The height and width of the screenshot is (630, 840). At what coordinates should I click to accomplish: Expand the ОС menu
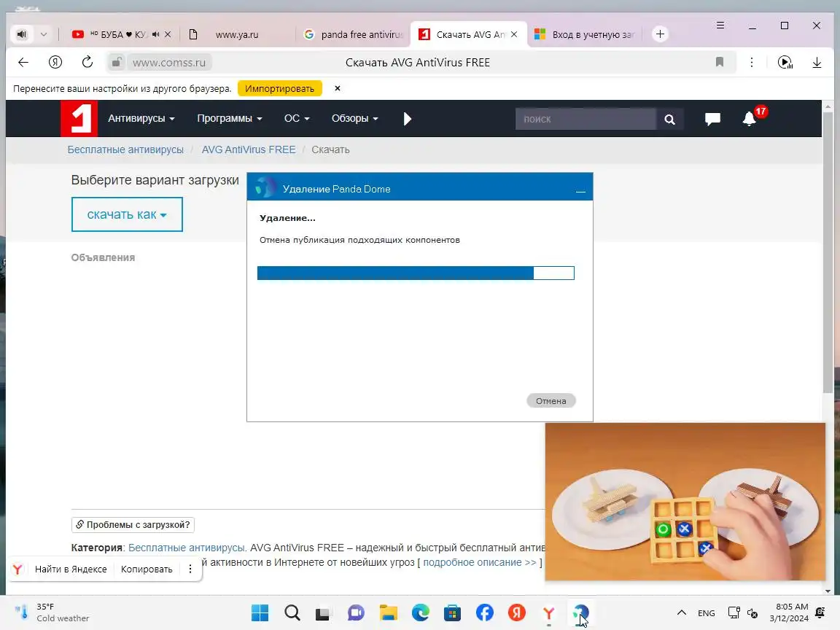297,118
